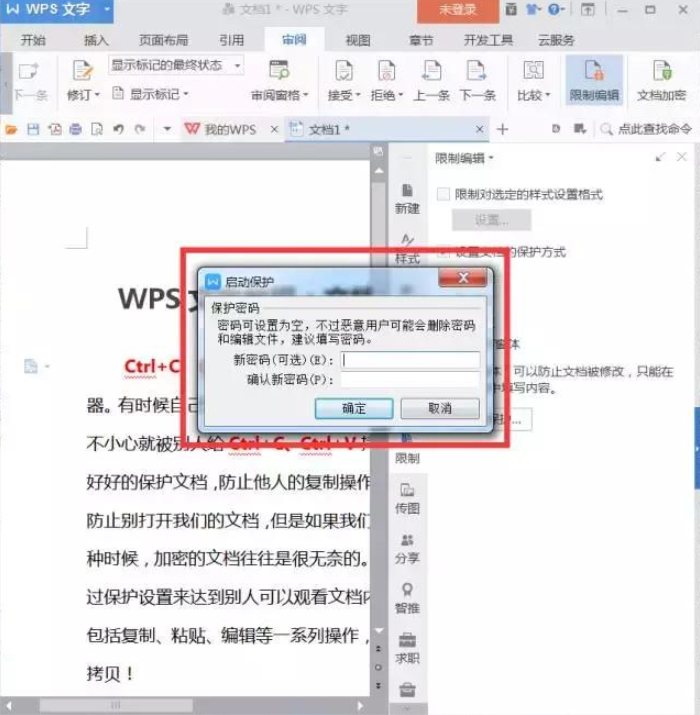The image size is (700, 715).
Task: Go to 上一条 previous revision
Action: 431,80
